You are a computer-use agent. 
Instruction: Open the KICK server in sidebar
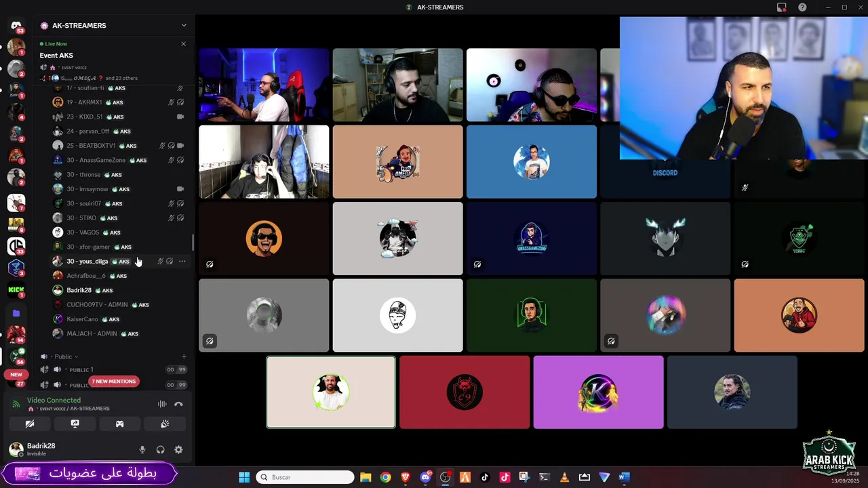[x=16, y=290]
